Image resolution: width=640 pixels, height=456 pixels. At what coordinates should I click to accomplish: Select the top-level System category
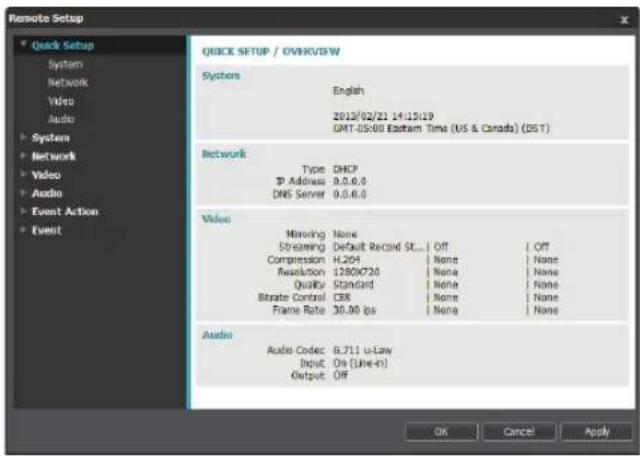click(x=51, y=138)
